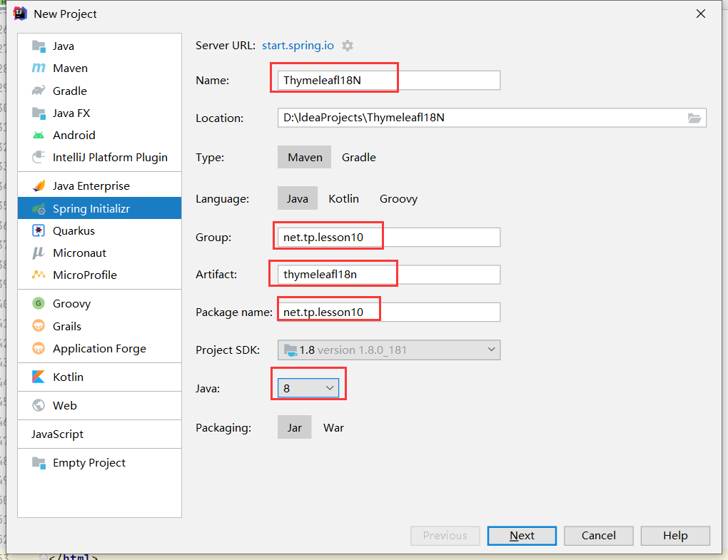This screenshot has width=728, height=560.
Task: Open the Project SDK dropdown
Action: [388, 350]
